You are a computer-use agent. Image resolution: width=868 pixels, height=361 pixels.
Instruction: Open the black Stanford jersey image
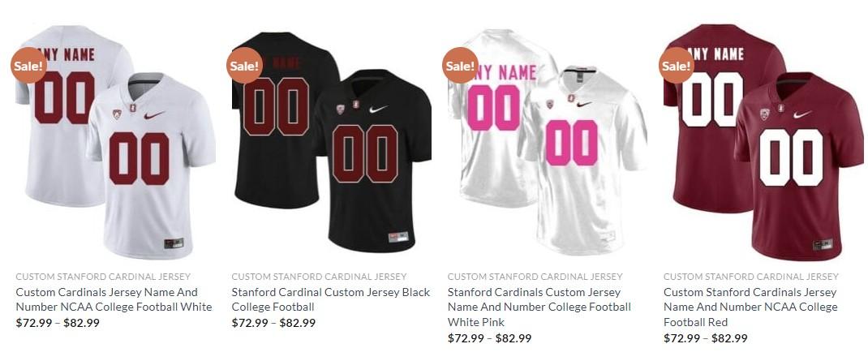[332, 142]
